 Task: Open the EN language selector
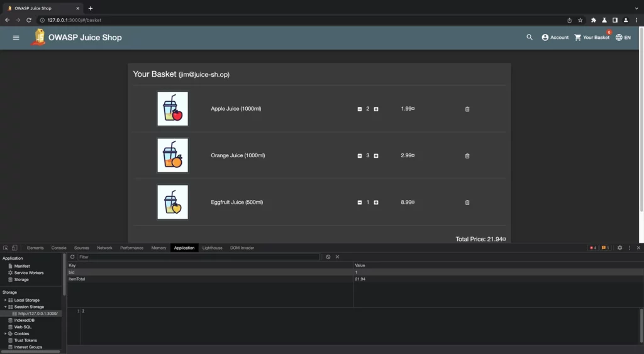coord(623,37)
